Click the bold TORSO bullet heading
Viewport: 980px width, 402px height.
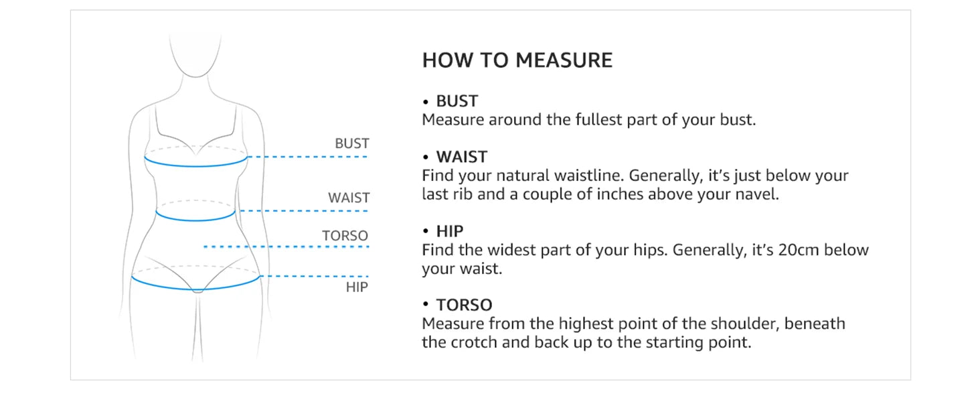(464, 305)
